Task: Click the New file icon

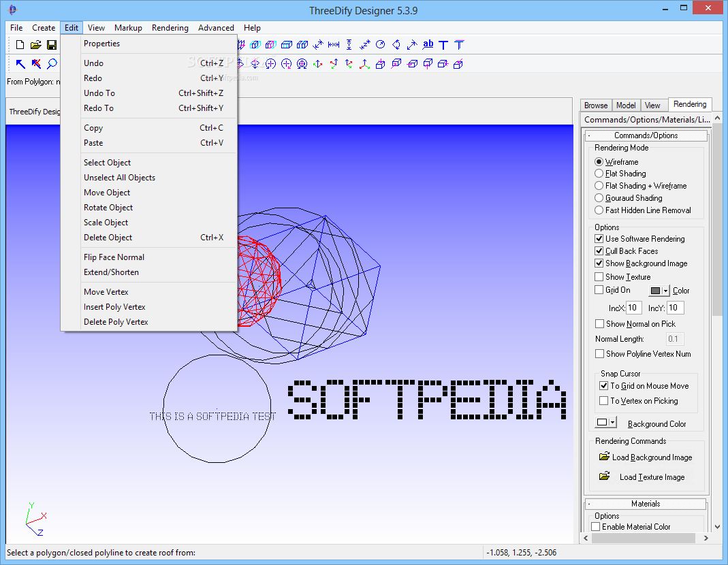Action: [x=20, y=44]
